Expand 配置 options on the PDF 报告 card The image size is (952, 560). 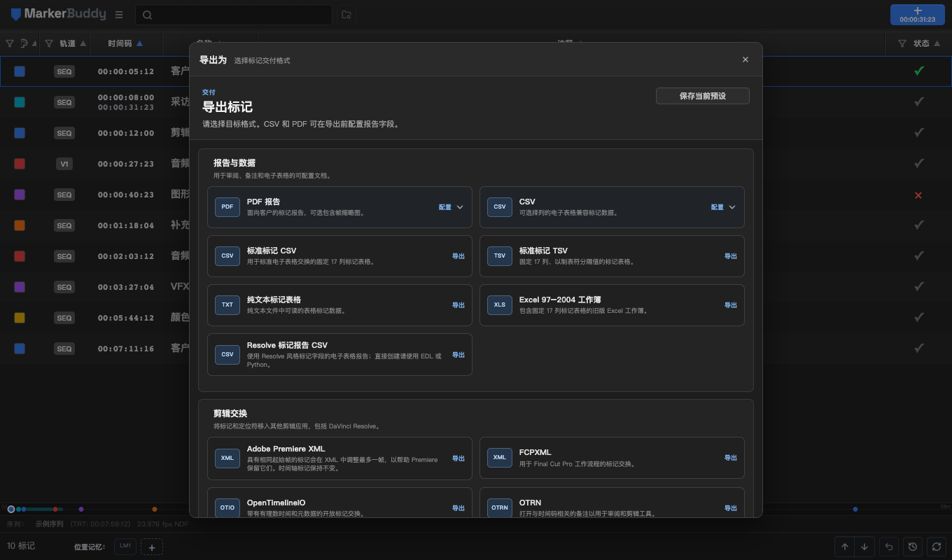coord(451,207)
